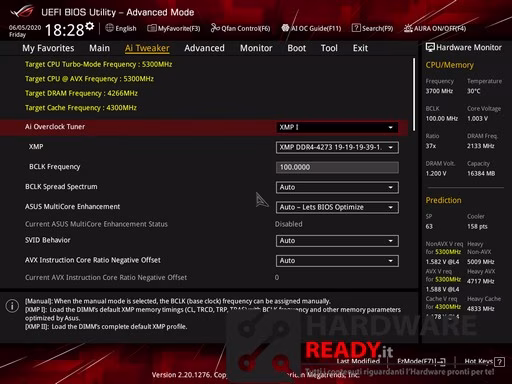The height and width of the screenshot is (384, 512).
Task: Open ASUS MultiCore Enhancement dropdown
Action: (x=337, y=207)
